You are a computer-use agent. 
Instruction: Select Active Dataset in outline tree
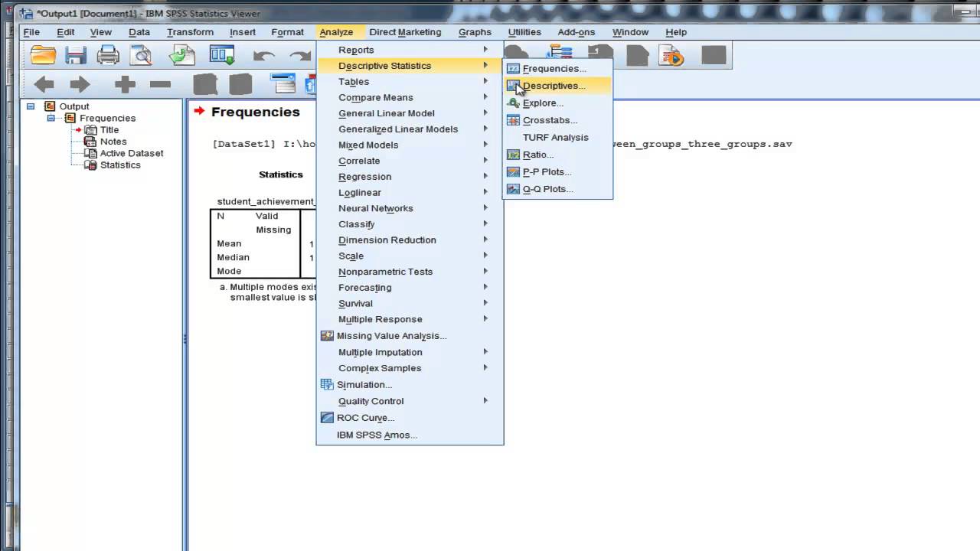[132, 153]
